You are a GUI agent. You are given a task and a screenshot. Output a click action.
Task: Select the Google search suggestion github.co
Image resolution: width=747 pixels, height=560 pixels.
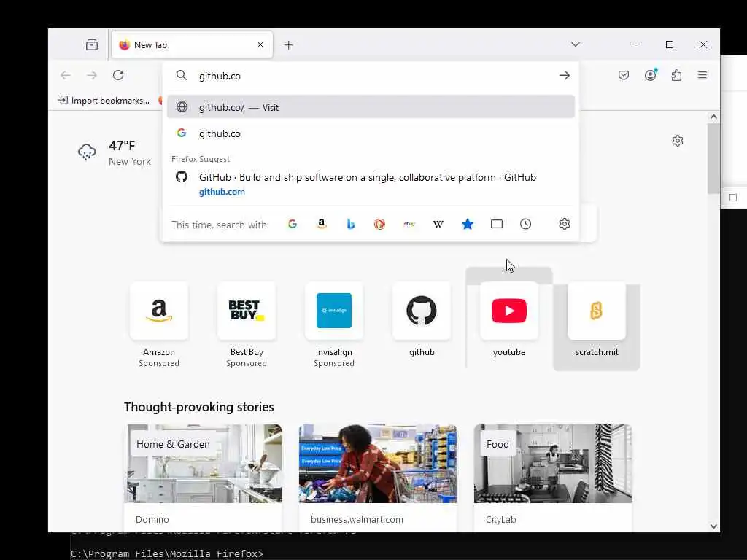tap(371, 134)
